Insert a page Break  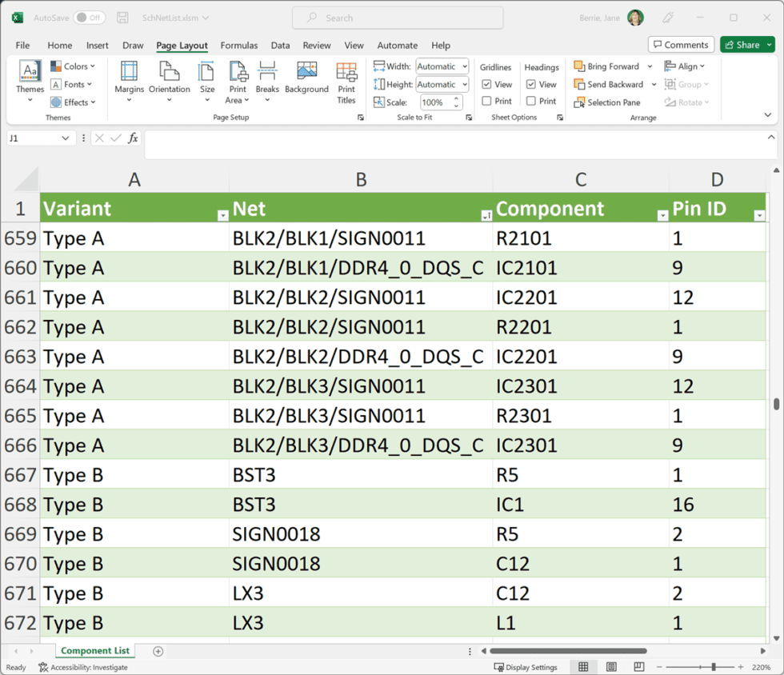tap(267, 82)
